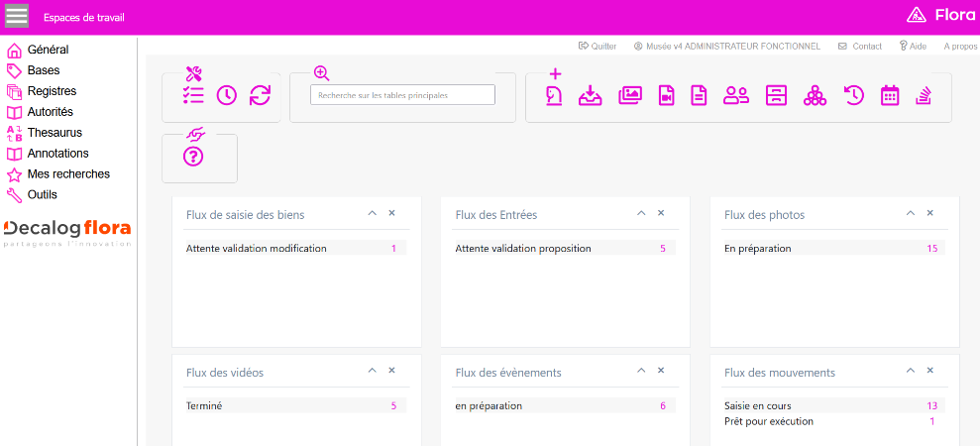Click the question mark help circle icon

click(193, 157)
